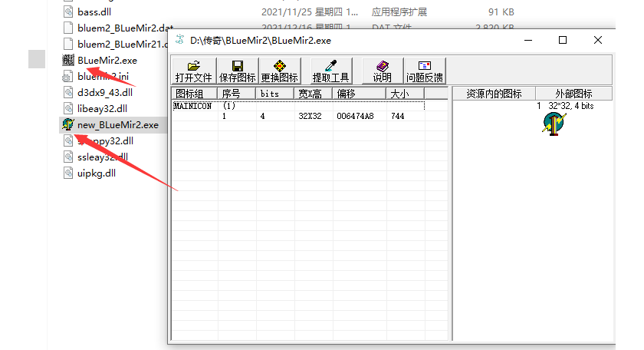Click the size value 744
This screenshot has height=350, width=644.
[398, 117]
